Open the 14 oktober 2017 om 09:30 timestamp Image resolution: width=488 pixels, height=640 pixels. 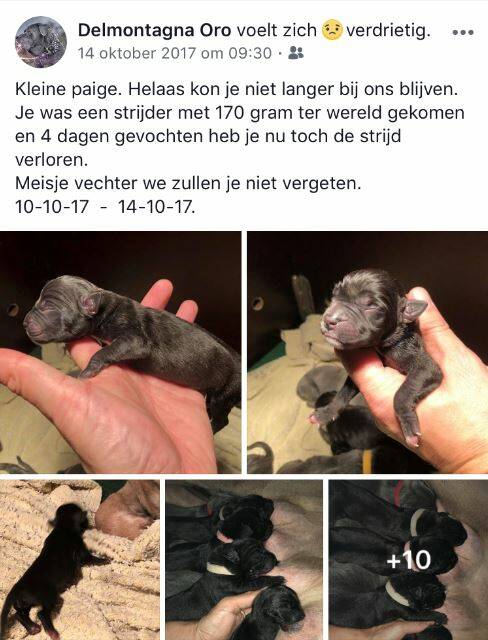(x=175, y=53)
